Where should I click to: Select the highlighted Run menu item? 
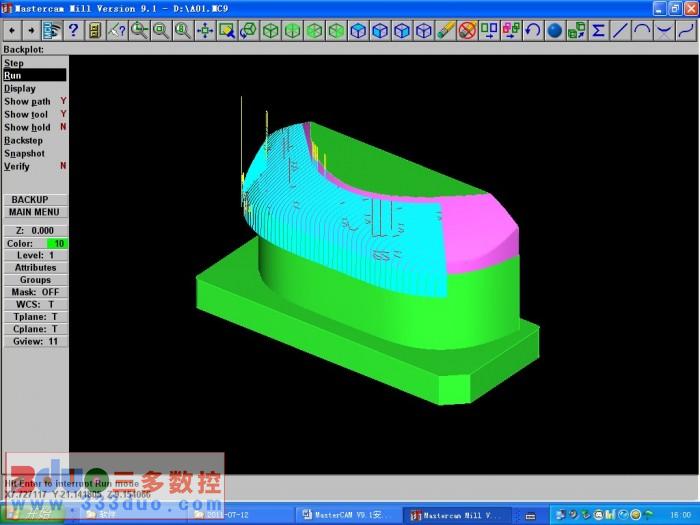pos(35,75)
